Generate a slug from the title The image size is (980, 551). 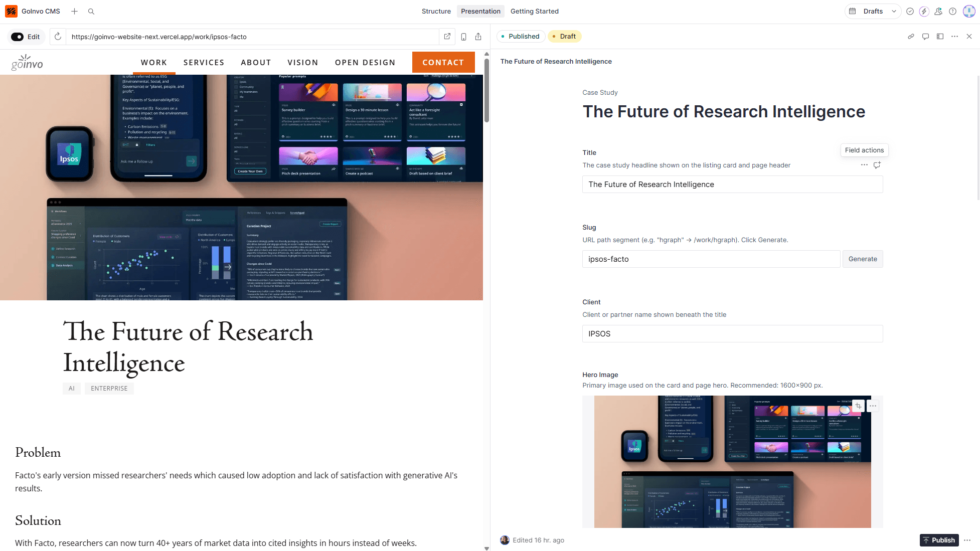click(862, 259)
